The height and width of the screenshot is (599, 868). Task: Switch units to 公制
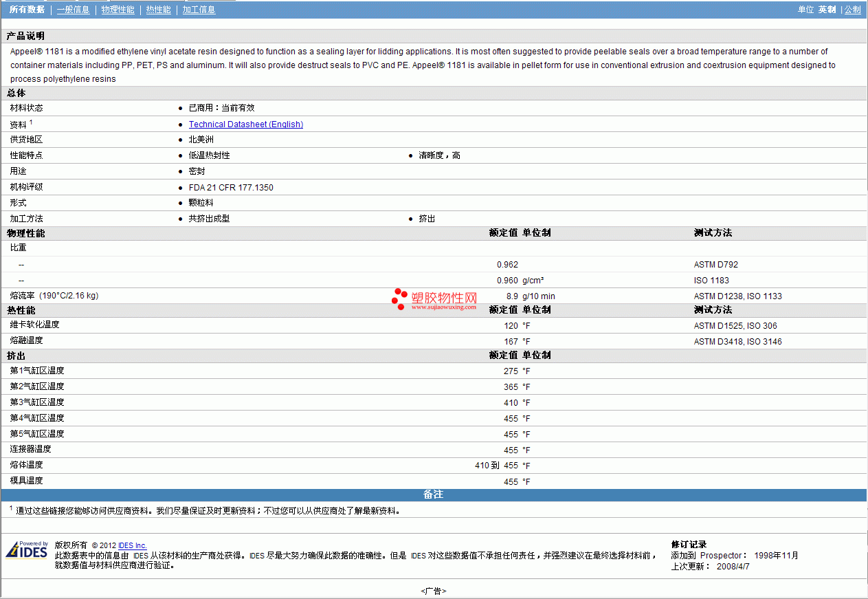tap(852, 10)
